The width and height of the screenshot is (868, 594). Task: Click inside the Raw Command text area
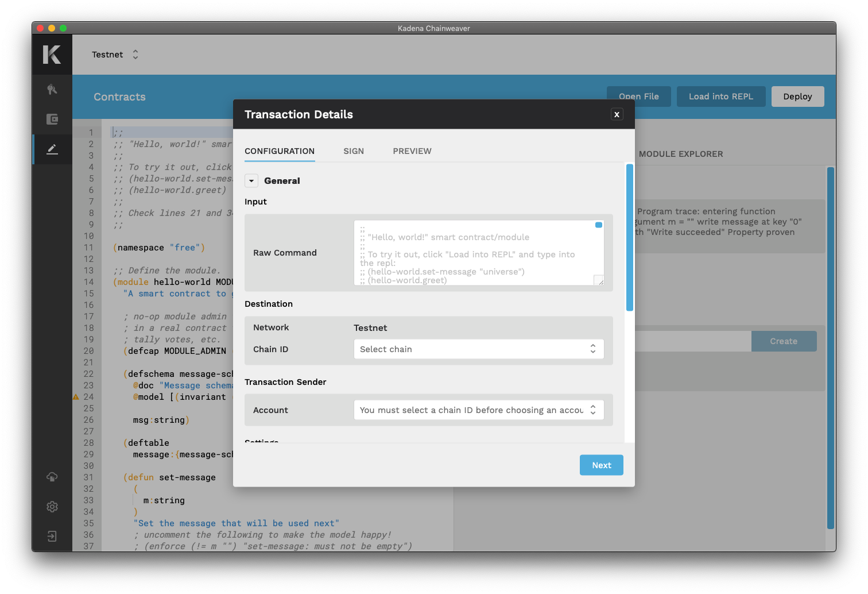pyautogui.click(x=475, y=253)
